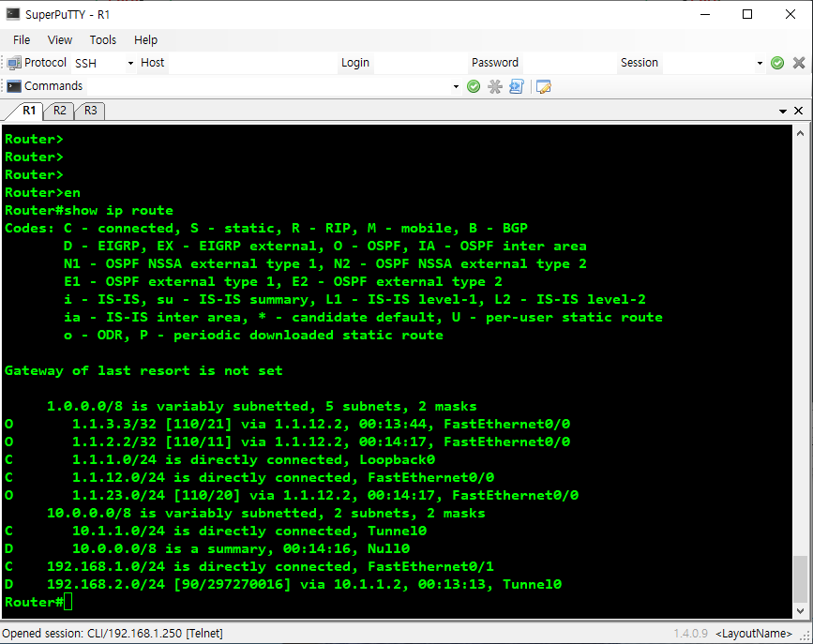The width and height of the screenshot is (813, 644).
Task: Click the 10.0.0.0/8 summary Null0 line
Action: tap(207, 548)
